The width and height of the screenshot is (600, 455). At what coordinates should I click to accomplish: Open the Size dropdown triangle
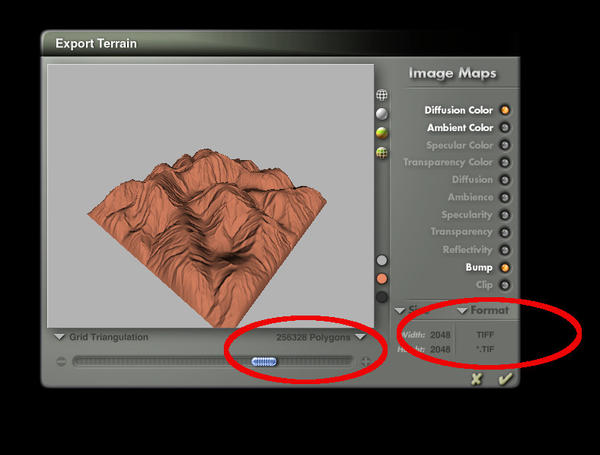coord(399,310)
